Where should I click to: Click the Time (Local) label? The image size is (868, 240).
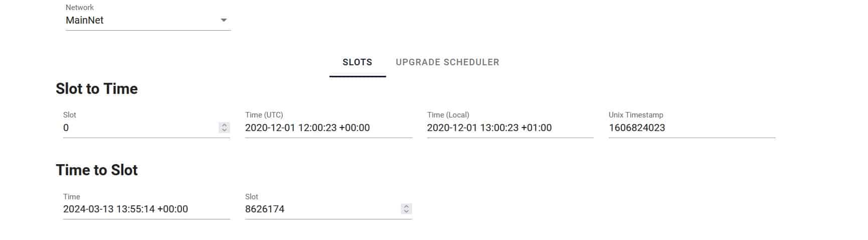pyautogui.click(x=448, y=115)
